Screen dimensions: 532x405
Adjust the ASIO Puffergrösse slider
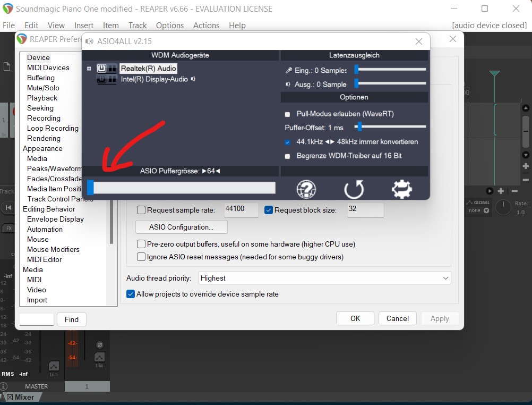(x=181, y=188)
